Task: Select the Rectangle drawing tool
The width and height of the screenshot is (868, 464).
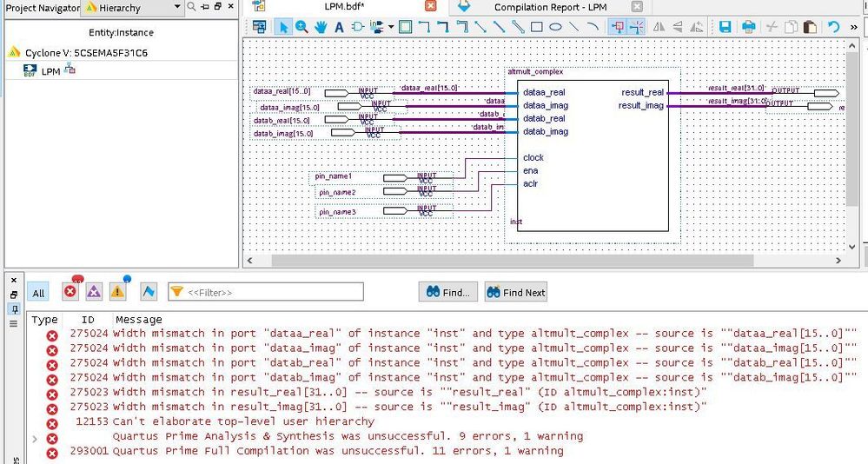Action: click(537, 27)
